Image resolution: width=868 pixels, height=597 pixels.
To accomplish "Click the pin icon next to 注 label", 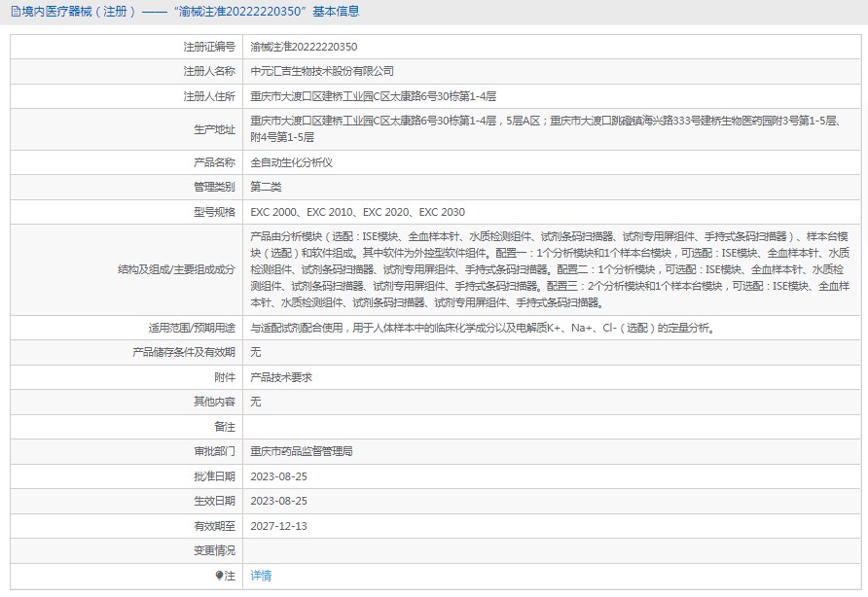I will (x=219, y=576).
